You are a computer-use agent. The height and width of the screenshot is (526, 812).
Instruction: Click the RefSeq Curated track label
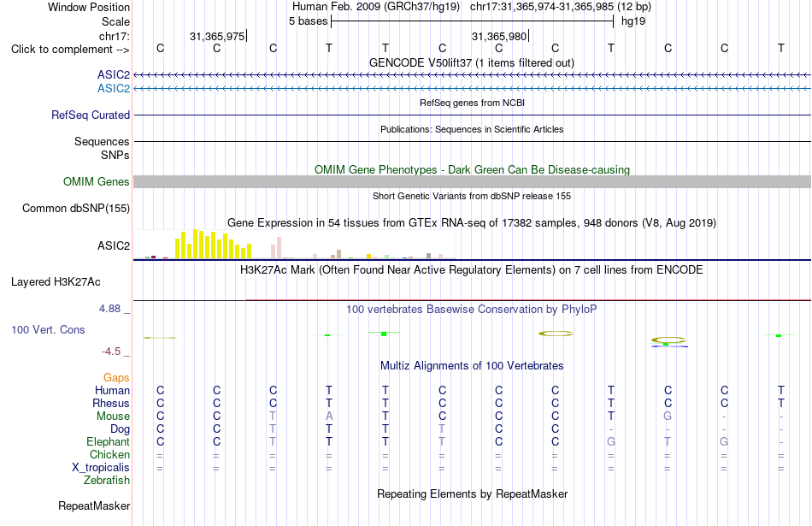point(91,115)
